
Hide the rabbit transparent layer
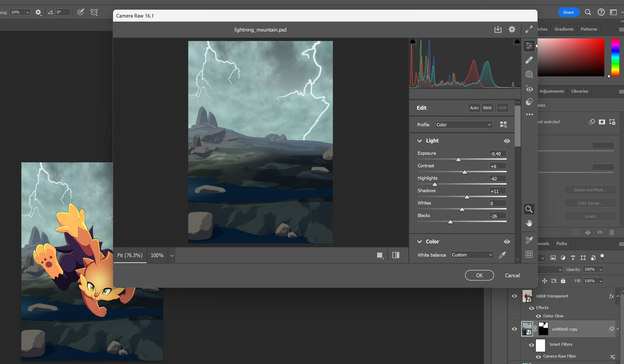click(x=514, y=296)
